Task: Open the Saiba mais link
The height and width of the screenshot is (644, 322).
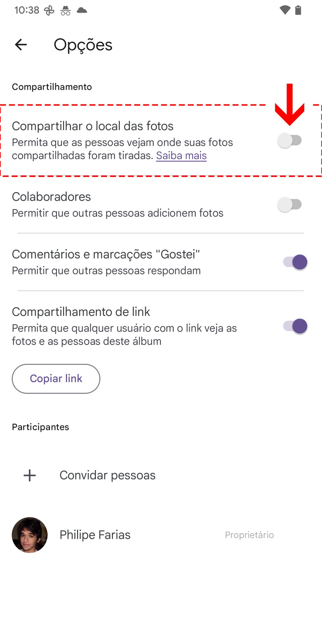Action: pyautogui.click(x=181, y=156)
